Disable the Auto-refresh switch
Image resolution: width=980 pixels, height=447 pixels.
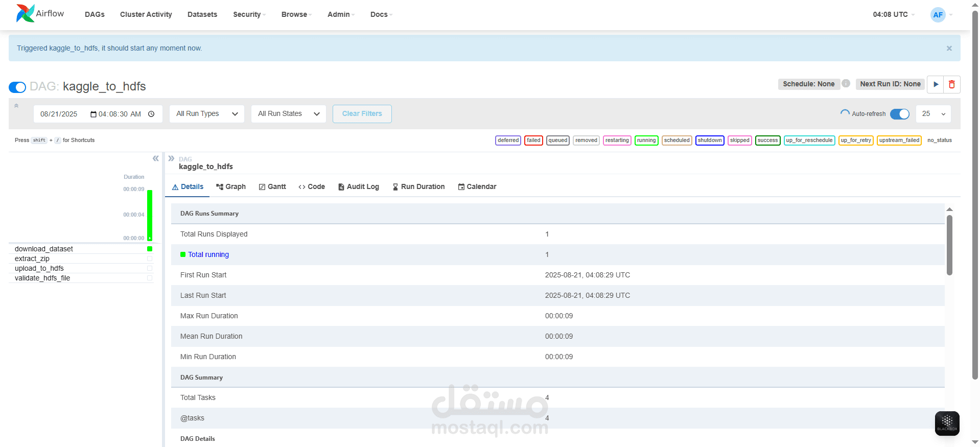pos(899,114)
